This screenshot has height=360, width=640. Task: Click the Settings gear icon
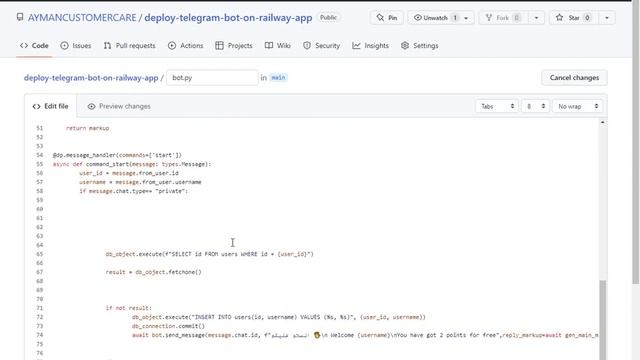pos(405,46)
